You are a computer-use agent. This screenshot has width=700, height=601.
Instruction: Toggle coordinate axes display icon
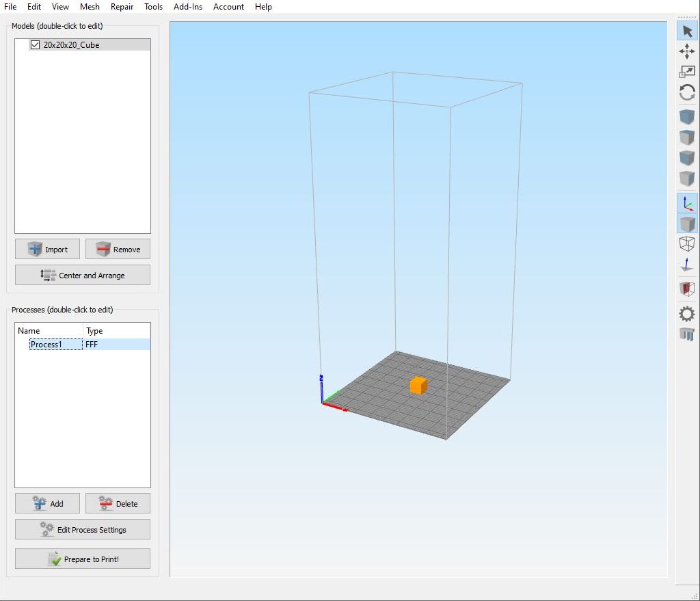(x=687, y=202)
